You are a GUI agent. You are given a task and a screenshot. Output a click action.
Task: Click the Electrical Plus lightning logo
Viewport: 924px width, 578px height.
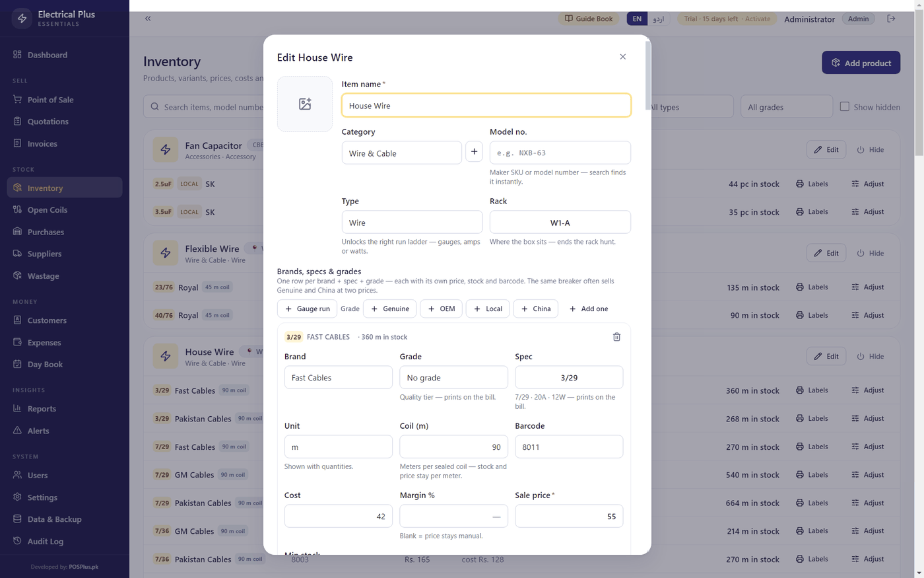[22, 18]
